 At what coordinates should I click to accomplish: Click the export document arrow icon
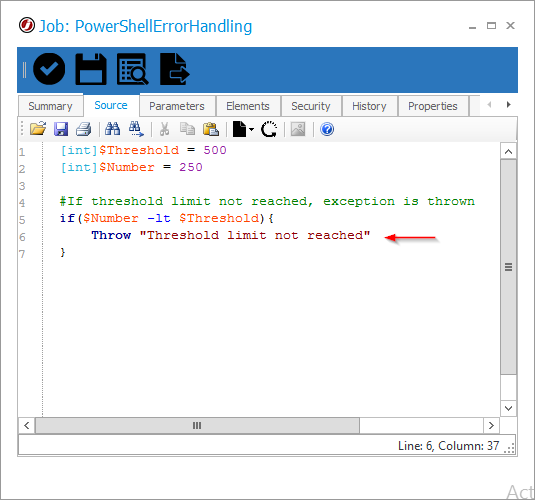point(174,69)
